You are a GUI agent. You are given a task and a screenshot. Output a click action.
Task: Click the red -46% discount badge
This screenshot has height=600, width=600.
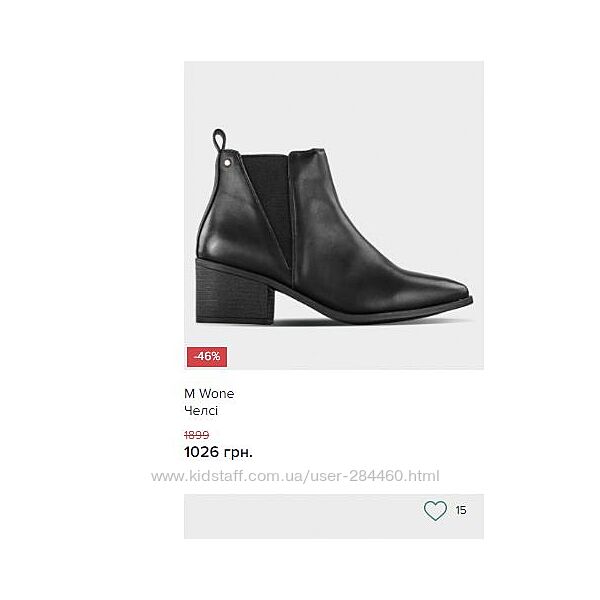click(x=207, y=357)
